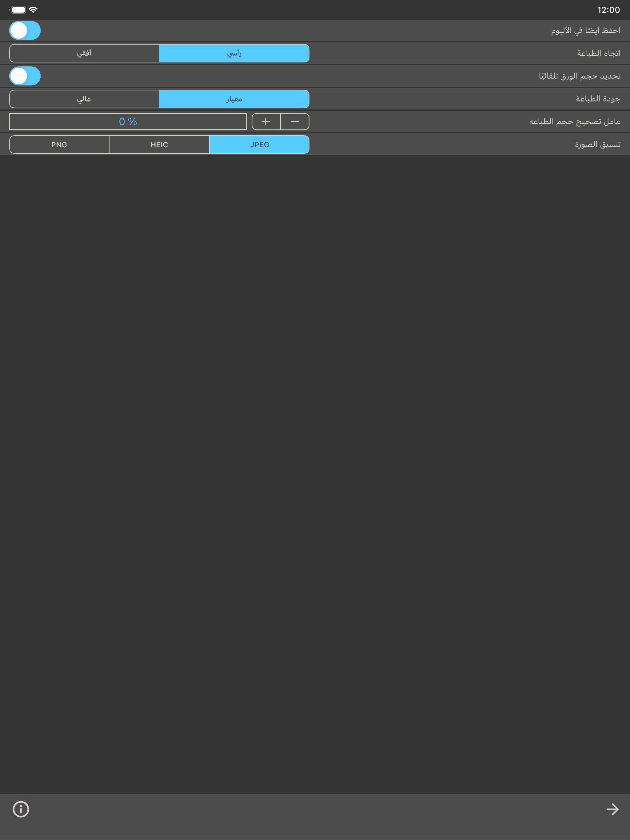The height and width of the screenshot is (840, 630).
Task: Toggle automatic paper size switch
Action: [25, 76]
